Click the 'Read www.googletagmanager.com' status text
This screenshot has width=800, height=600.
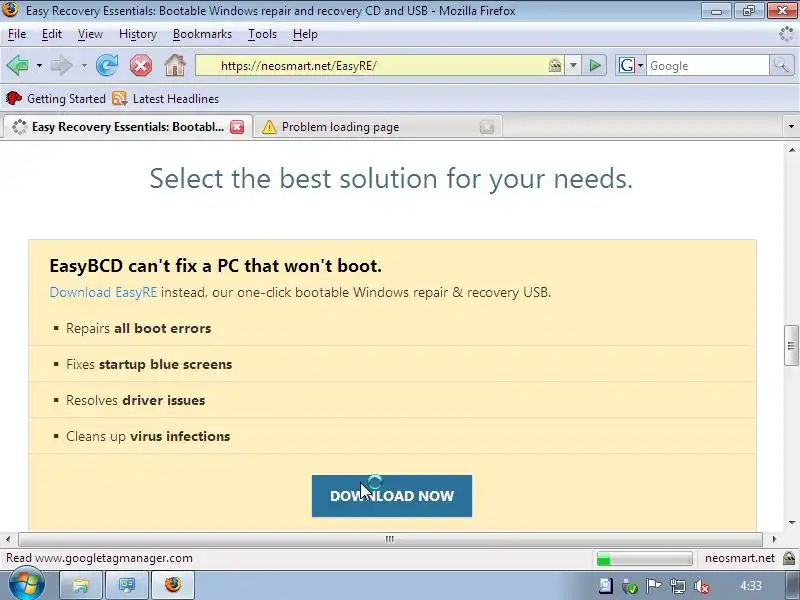click(x=99, y=558)
